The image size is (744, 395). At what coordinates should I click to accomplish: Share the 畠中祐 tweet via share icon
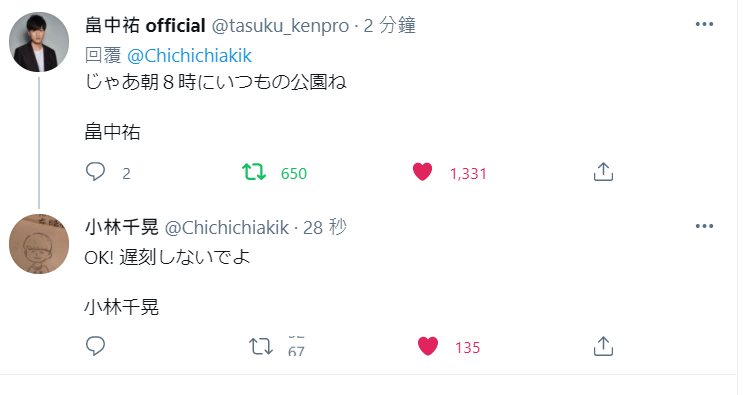click(603, 172)
